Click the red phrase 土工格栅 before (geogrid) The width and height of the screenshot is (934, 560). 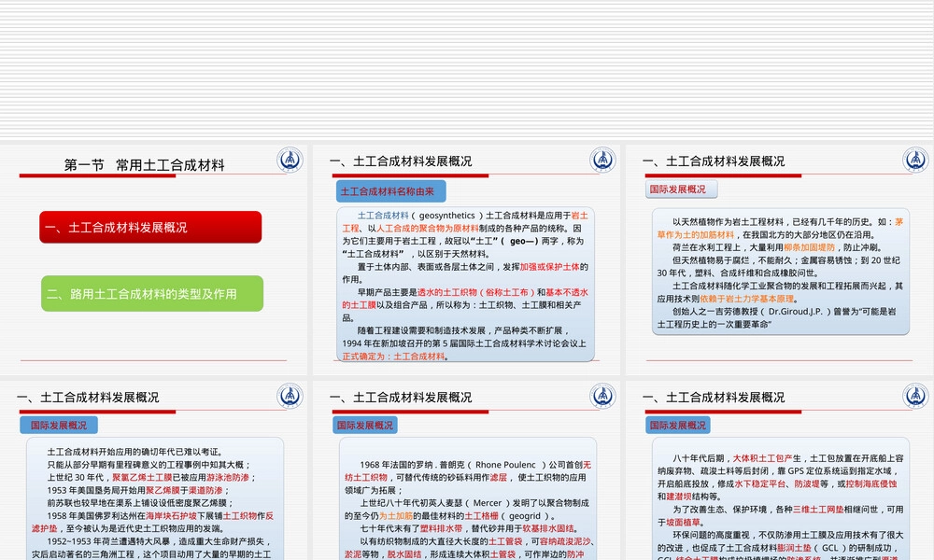[x=481, y=515]
